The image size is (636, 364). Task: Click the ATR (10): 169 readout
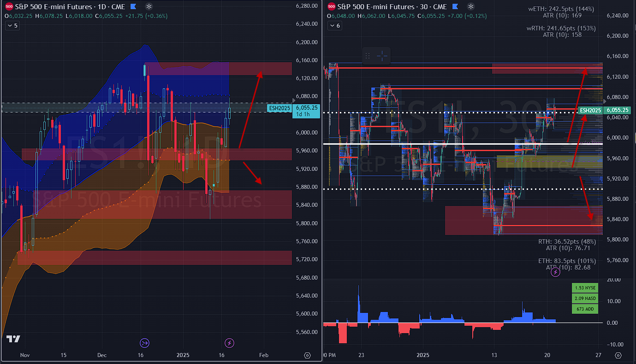pyautogui.click(x=562, y=15)
